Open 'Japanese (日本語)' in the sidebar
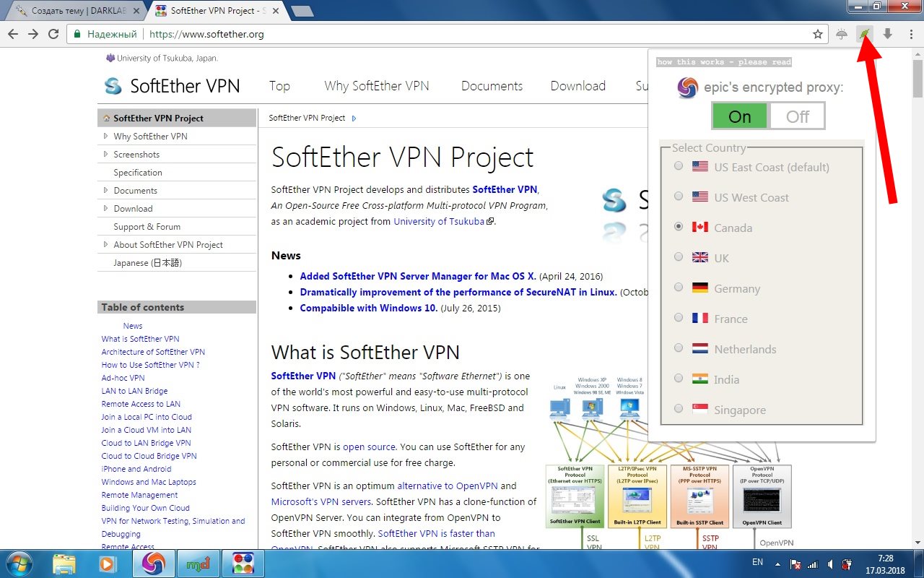Viewport: 924px width, 578px height. coord(147,262)
